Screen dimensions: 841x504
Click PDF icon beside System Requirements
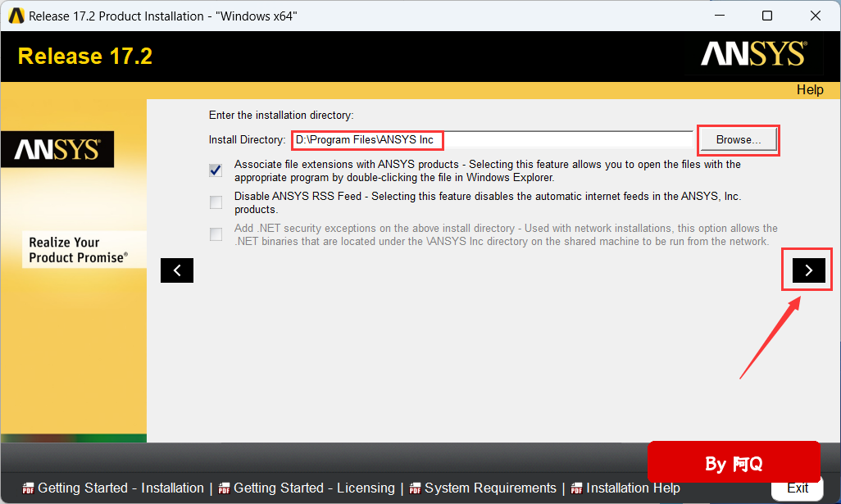tap(415, 488)
